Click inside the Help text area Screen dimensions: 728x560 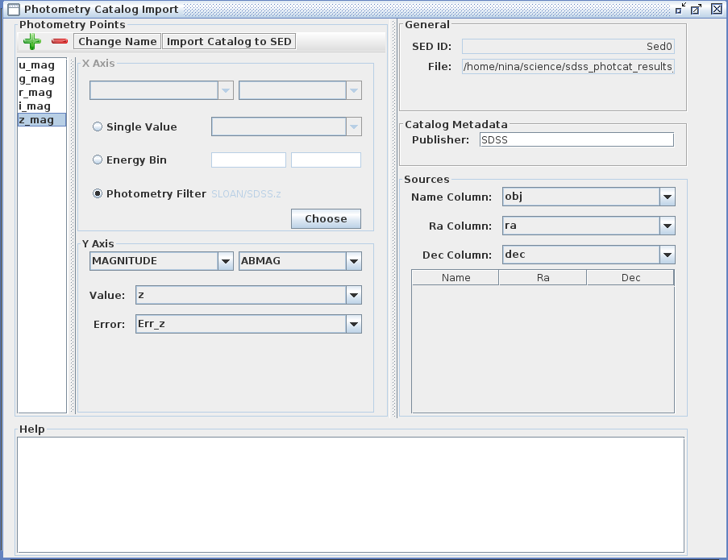coord(351,495)
